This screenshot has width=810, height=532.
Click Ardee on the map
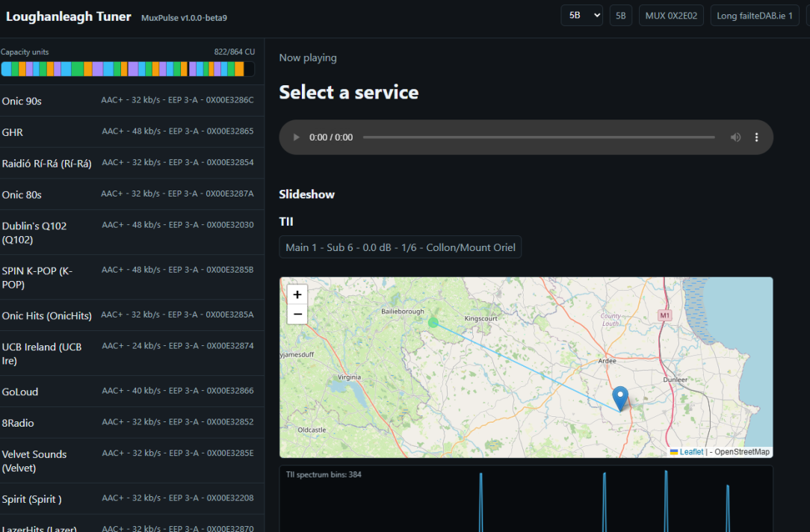pyautogui.click(x=607, y=361)
